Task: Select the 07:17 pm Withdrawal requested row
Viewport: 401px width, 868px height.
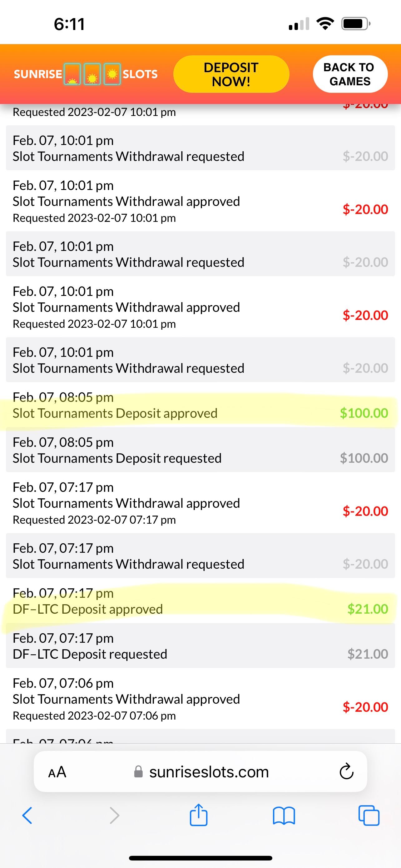Action: click(x=200, y=556)
